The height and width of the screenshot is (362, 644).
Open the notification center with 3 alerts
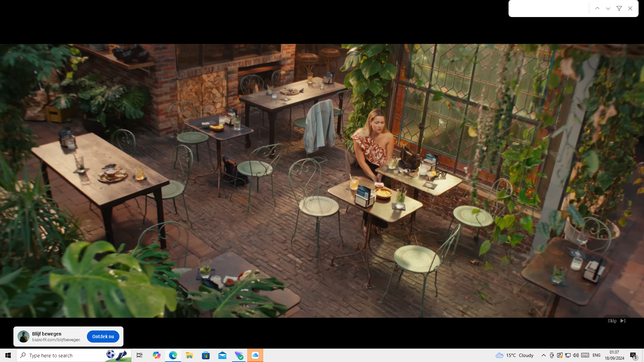pos(633,355)
